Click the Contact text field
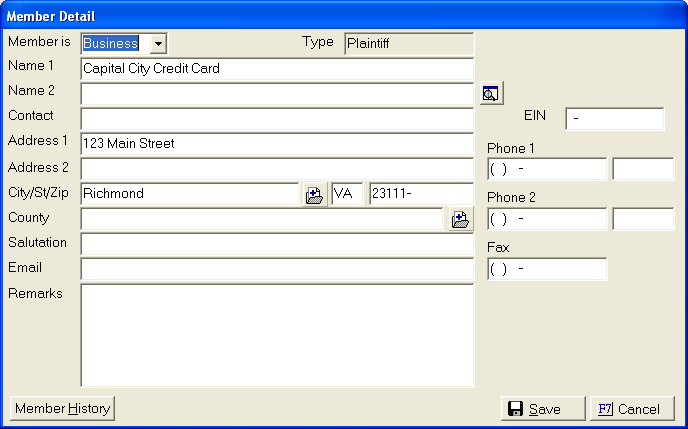The height and width of the screenshot is (429, 688). coord(276,119)
